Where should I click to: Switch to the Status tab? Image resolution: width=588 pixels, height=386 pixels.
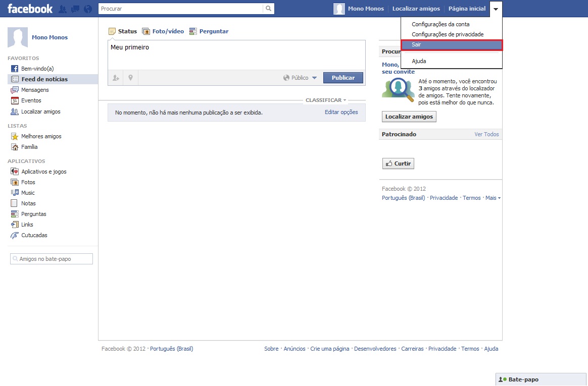click(123, 31)
